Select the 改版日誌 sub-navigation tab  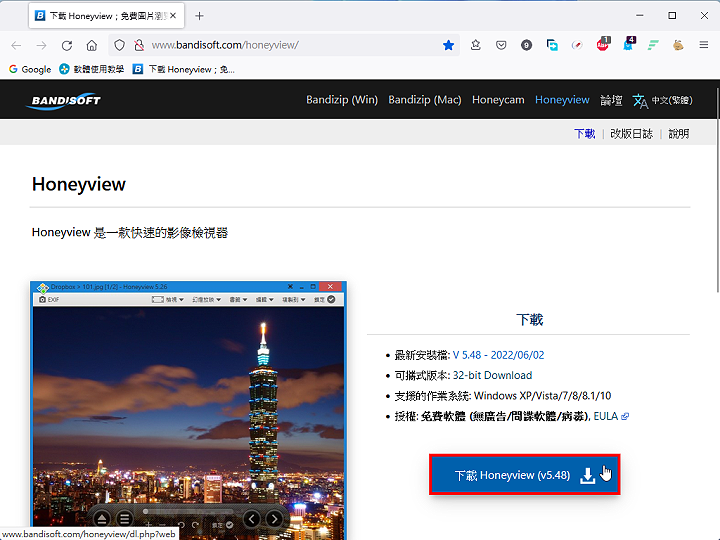pyautogui.click(x=631, y=134)
